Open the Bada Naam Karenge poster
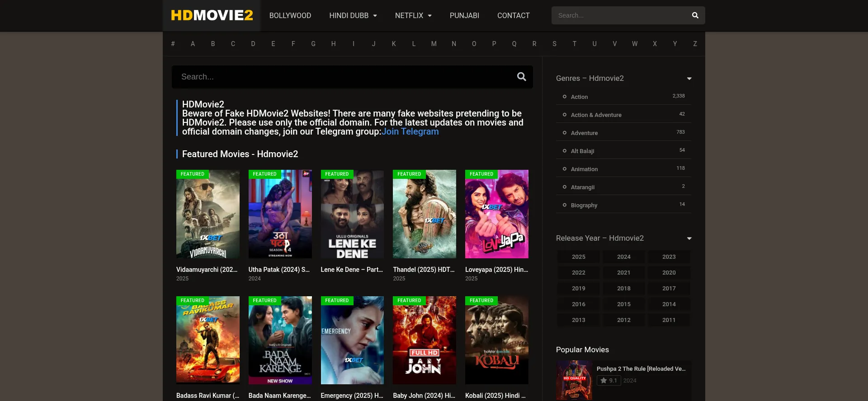The height and width of the screenshot is (401, 868). [x=280, y=340]
